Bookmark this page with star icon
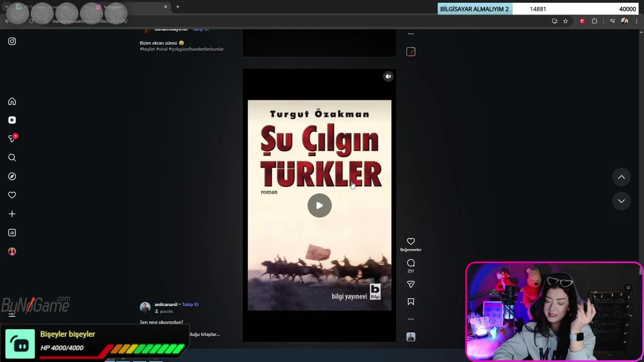Viewport: 644px width, 362px height. point(566,21)
